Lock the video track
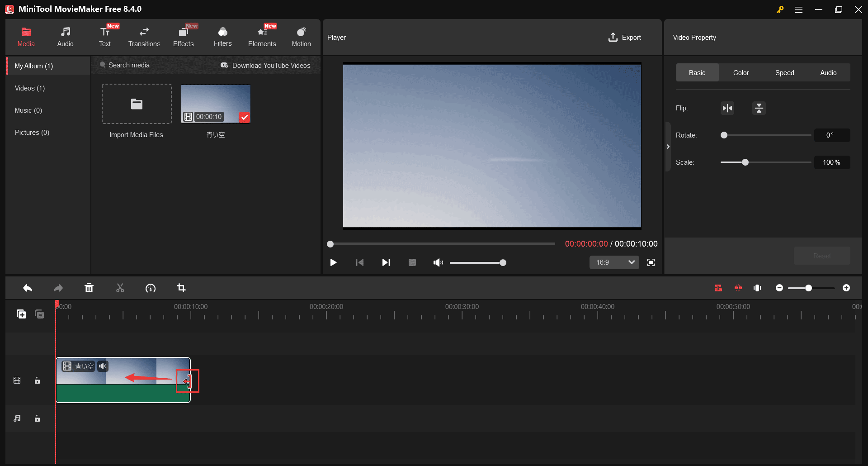 [37, 380]
